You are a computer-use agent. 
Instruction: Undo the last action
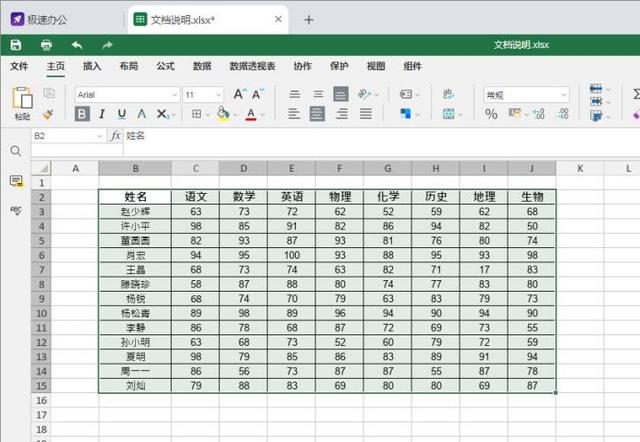[x=77, y=45]
